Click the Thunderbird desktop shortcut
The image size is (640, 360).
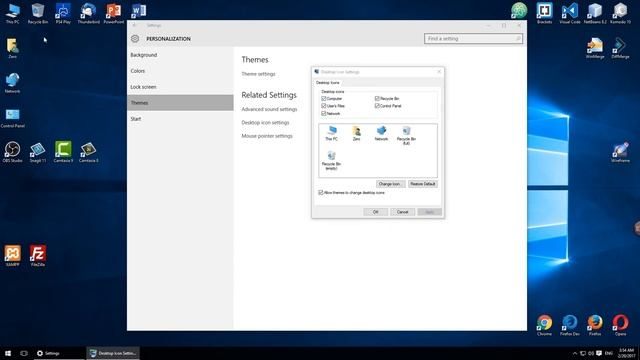tap(88, 13)
